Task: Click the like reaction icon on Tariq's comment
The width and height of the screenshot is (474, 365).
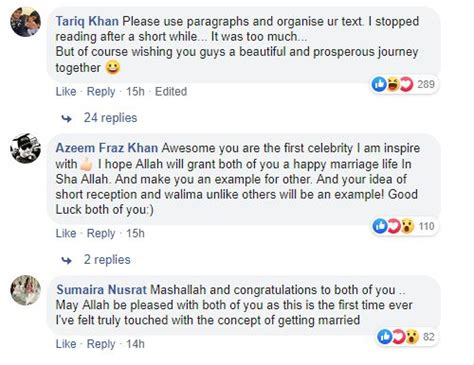Action: coord(379,84)
